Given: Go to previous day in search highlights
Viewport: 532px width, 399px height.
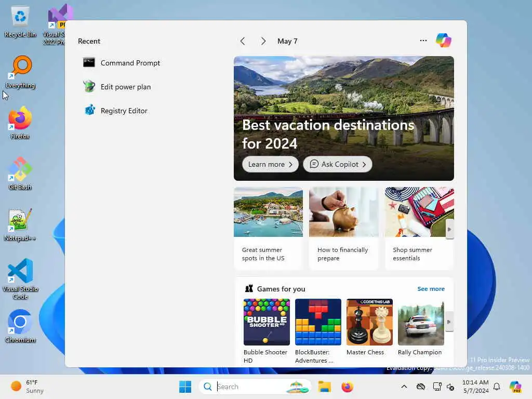Looking at the screenshot, I should point(243,41).
